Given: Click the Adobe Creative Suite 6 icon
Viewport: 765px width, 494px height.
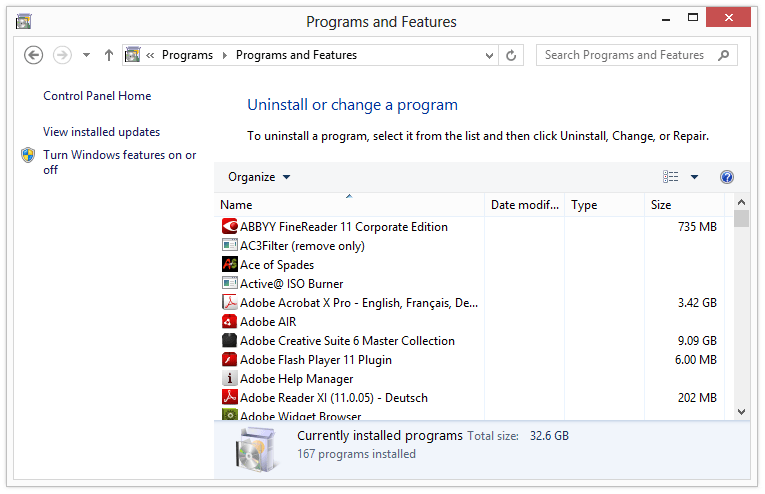Looking at the screenshot, I should coord(229,340).
